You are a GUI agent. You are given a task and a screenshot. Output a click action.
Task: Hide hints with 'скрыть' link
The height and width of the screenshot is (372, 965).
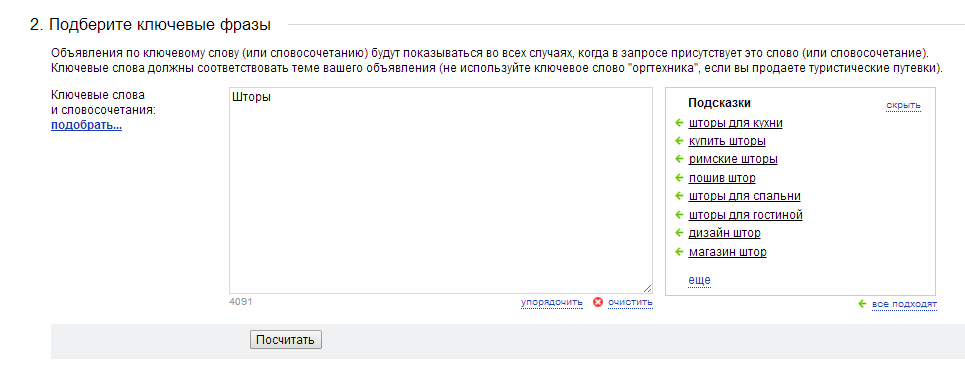coord(903,105)
